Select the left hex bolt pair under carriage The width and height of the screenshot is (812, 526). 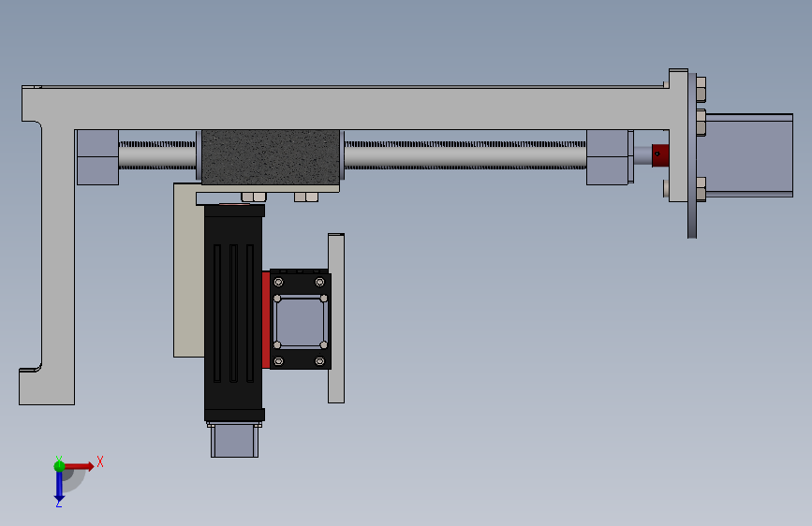click(x=254, y=197)
